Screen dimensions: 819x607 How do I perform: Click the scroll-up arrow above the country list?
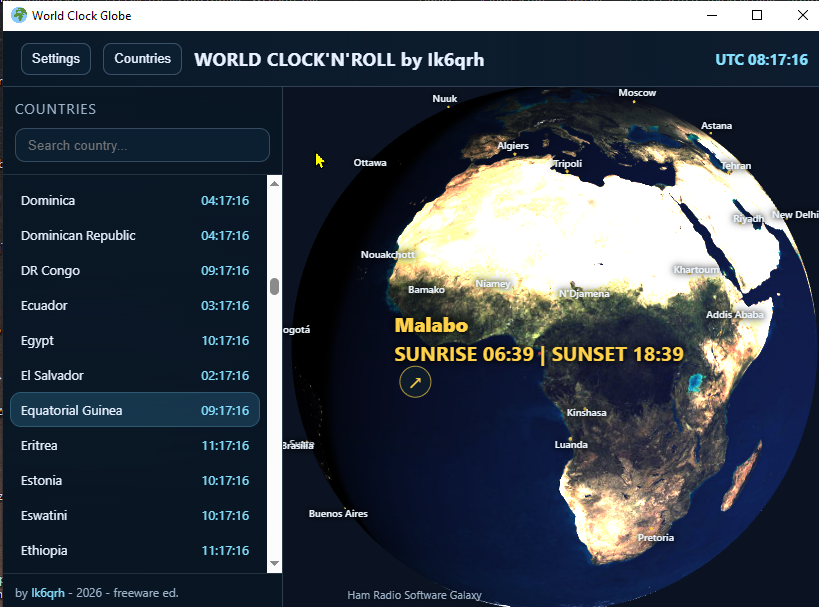pos(273,181)
